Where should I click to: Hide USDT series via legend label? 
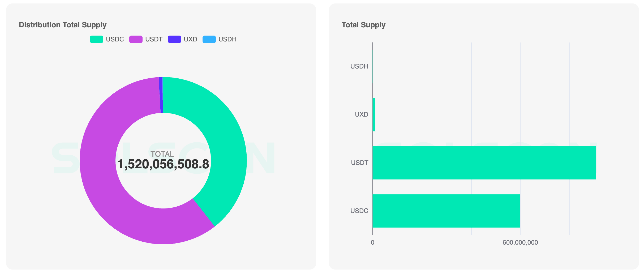154,39
